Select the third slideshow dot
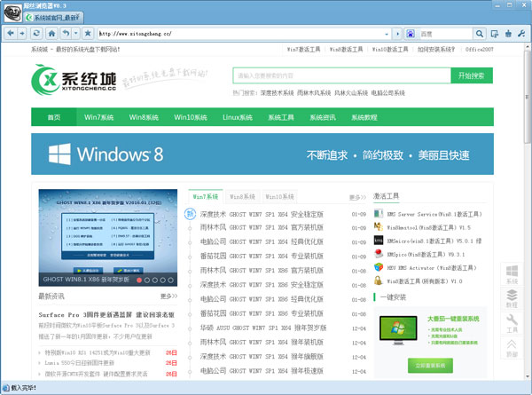532x395 pixels. [x=155, y=280]
